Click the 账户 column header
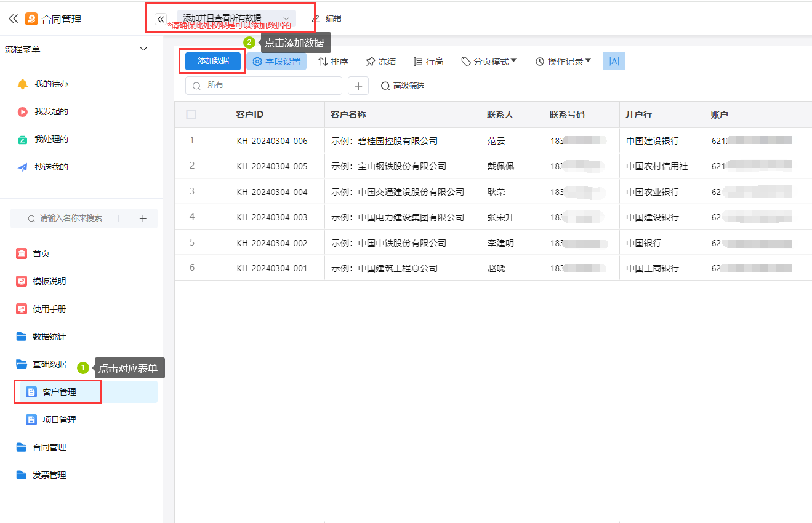The width and height of the screenshot is (812, 523). click(758, 114)
